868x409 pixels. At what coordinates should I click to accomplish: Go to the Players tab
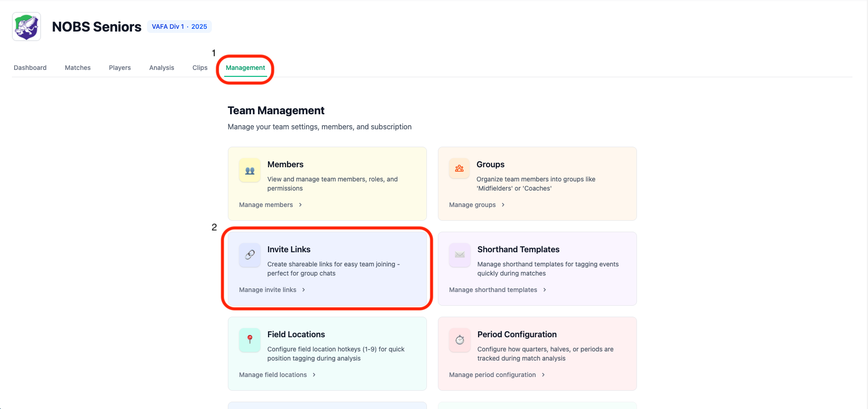(x=120, y=68)
